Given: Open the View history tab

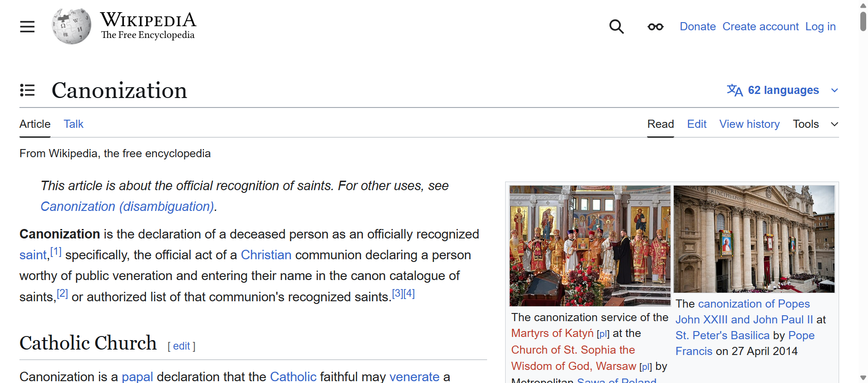Looking at the screenshot, I should click(750, 124).
